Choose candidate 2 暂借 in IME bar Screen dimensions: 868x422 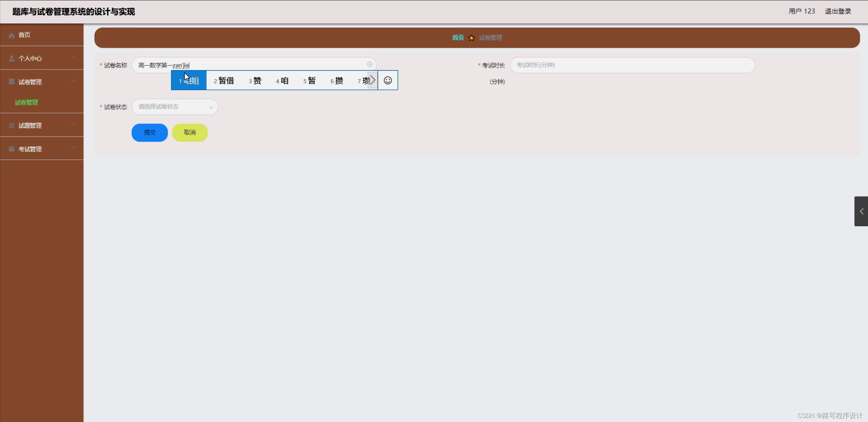[224, 81]
